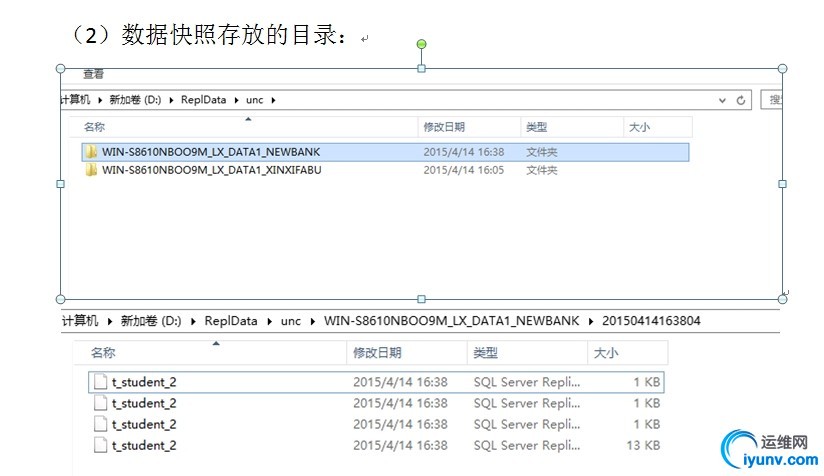Go to WIN-S8610NBOO9M_LX_DATA1_NEWBANK in lower breadcrumb
This screenshot has height=476, width=824.
pyautogui.click(x=451, y=321)
